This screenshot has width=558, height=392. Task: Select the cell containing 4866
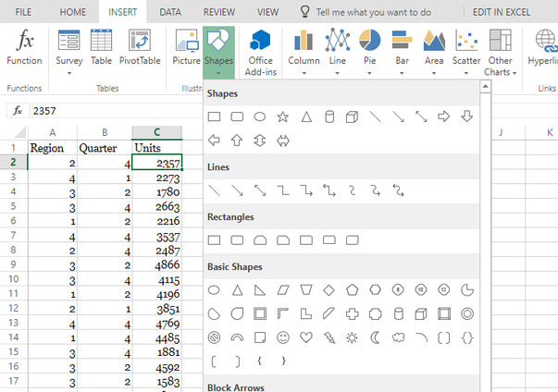coord(157,264)
